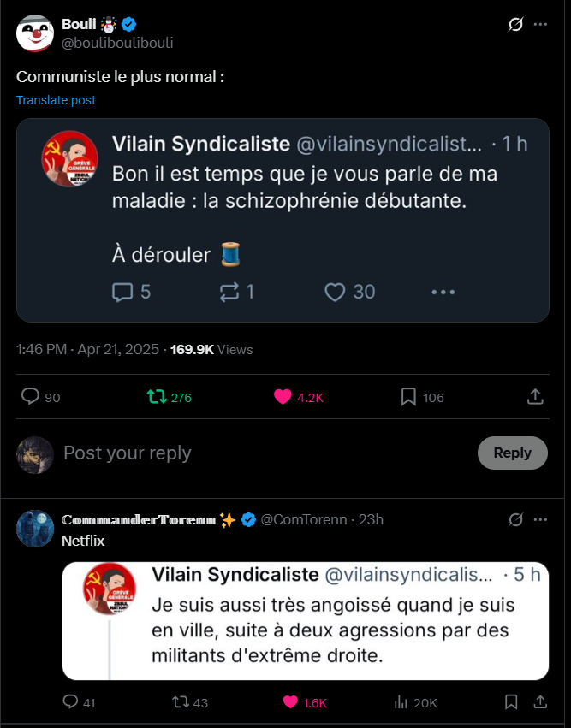Share Bouli's post via share icon
Image resolution: width=571 pixels, height=728 pixels.
coord(534,397)
